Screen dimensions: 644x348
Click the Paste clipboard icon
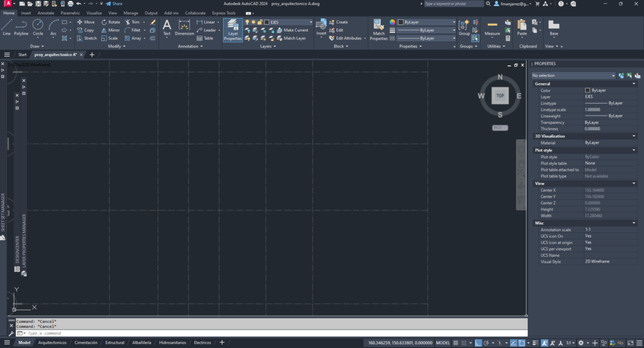[522, 27]
